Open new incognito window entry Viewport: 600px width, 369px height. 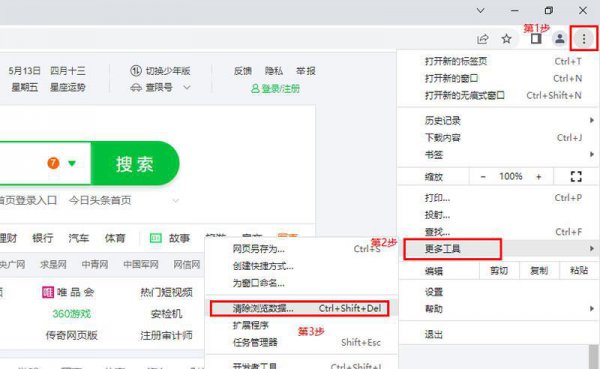click(x=498, y=95)
